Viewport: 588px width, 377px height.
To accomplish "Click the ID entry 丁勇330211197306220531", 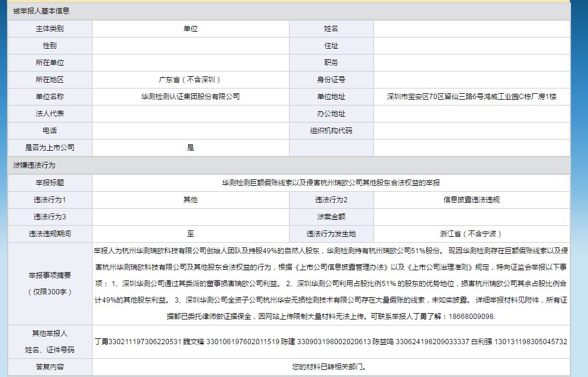I will tap(138, 342).
